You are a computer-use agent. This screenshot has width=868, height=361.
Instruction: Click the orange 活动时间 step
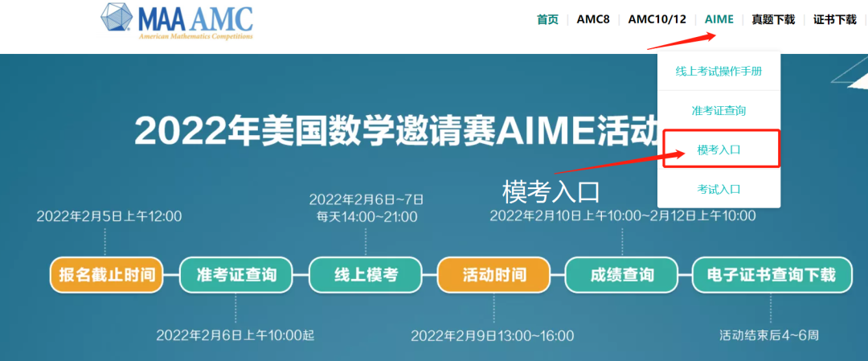493,275
